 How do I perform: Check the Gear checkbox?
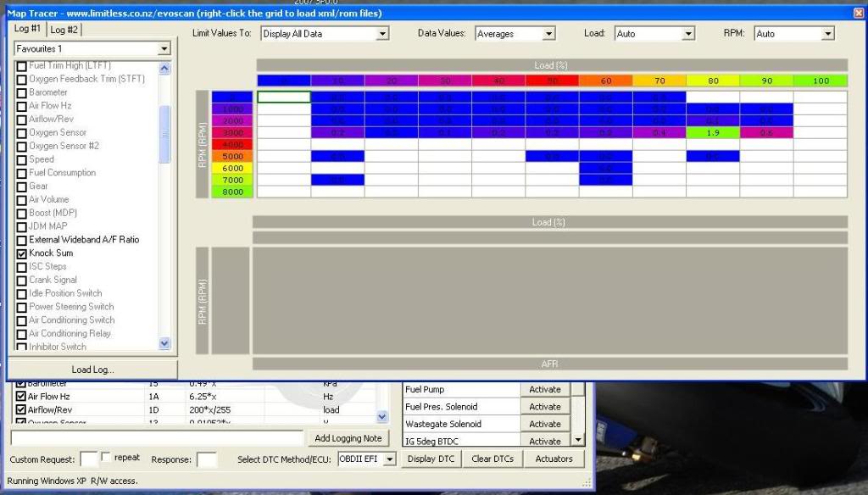point(21,186)
